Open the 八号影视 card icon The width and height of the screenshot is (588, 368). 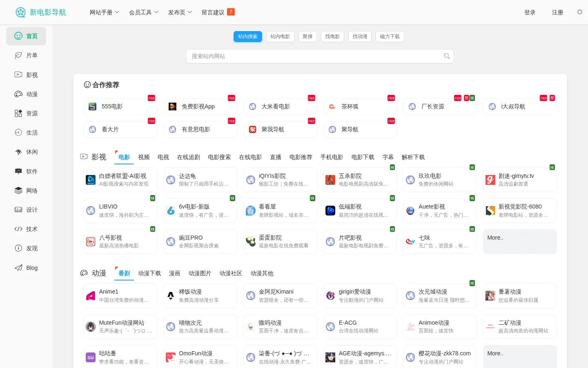[x=91, y=242]
